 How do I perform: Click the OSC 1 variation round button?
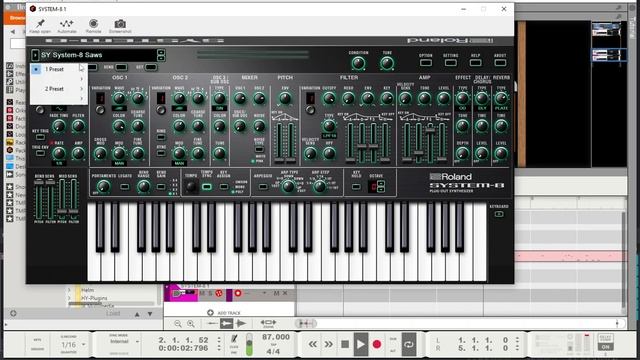coord(100,109)
